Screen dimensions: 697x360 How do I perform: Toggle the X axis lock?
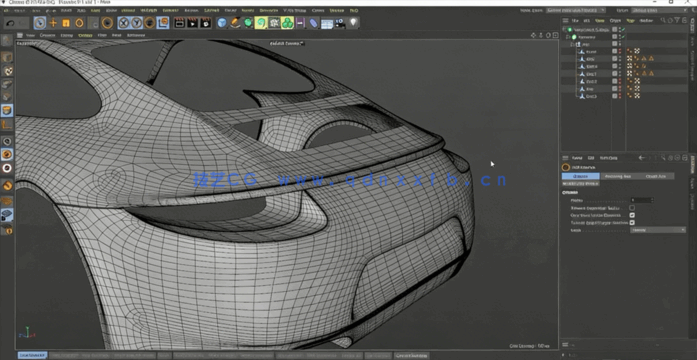coord(124,23)
